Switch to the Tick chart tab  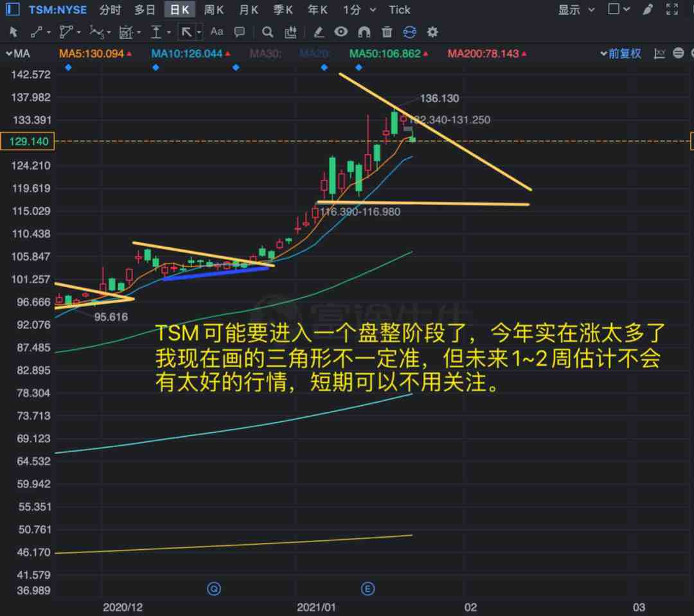399,10
